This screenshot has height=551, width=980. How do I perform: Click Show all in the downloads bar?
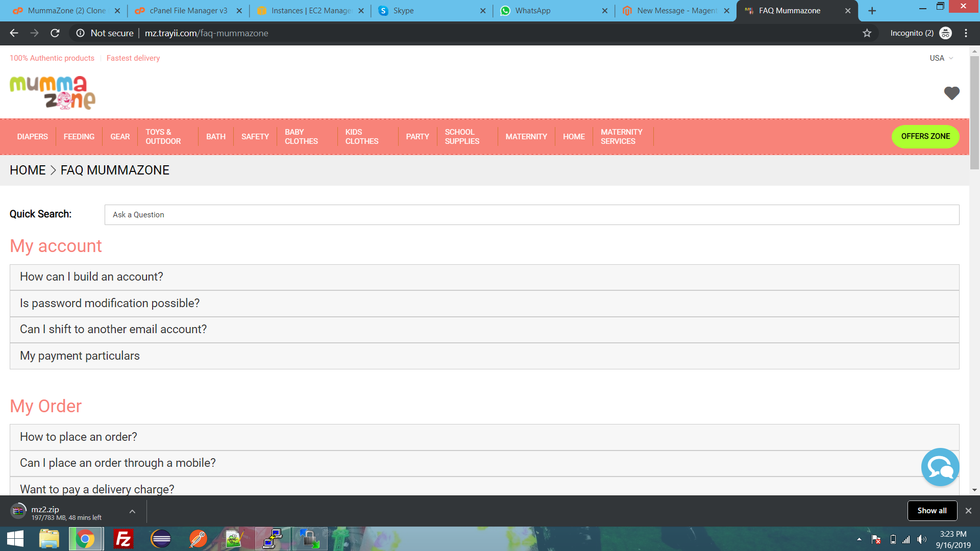932,510
